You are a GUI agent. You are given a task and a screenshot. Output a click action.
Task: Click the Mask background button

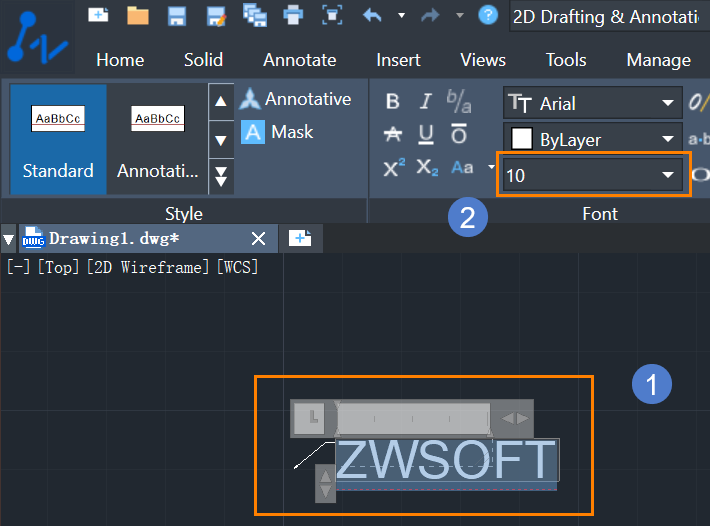point(277,132)
